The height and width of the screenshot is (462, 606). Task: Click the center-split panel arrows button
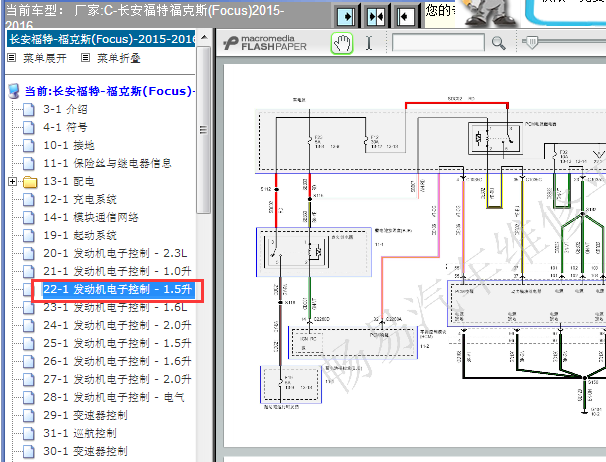pyautogui.click(x=376, y=16)
